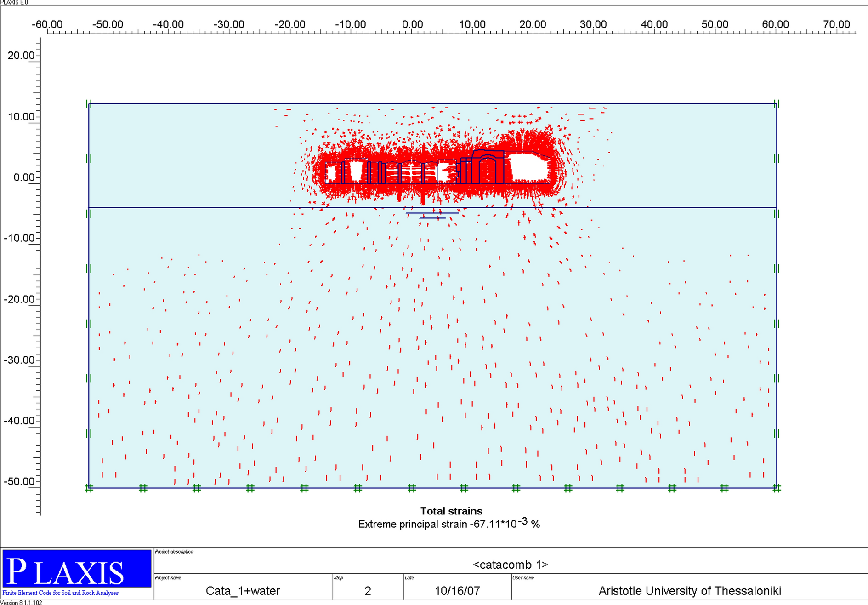Click the project description '<catacomb 1>'
Image resolution: width=868 pixels, height=605 pixels.
tap(510, 565)
